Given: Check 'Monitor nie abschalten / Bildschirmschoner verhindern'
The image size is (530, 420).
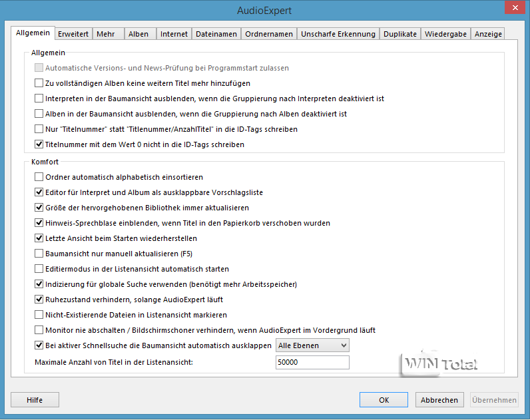Looking at the screenshot, I should (39, 330).
